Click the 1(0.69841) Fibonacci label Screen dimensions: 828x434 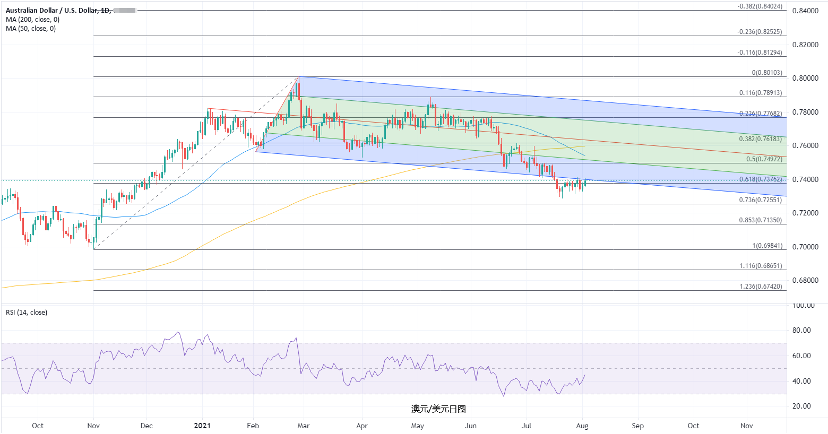[767, 246]
